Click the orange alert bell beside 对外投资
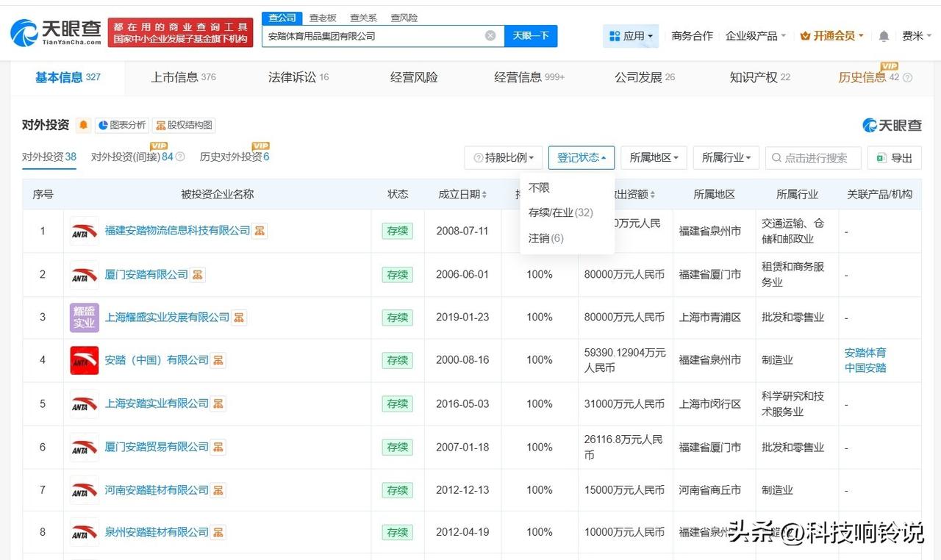 tap(83, 125)
